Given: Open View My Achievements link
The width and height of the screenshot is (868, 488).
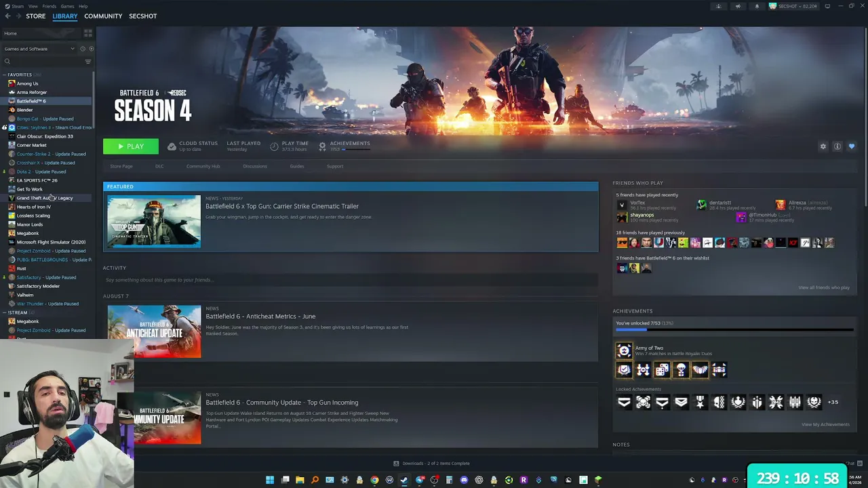Looking at the screenshot, I should click(x=825, y=424).
